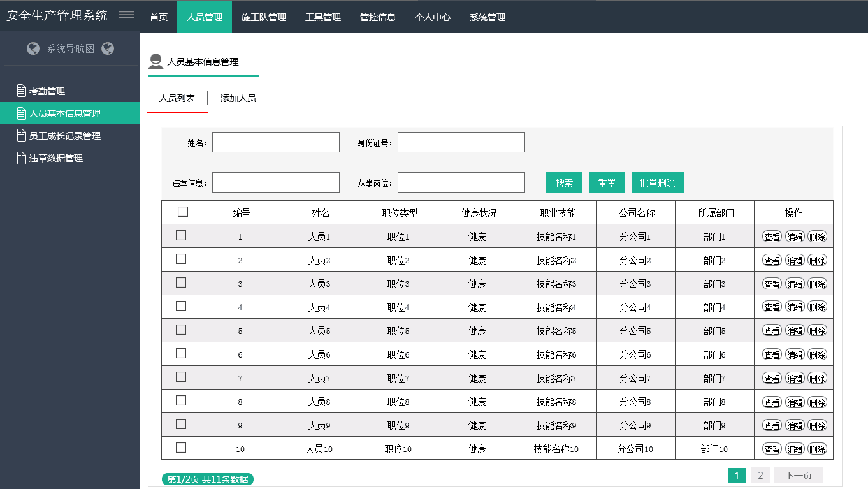Click 删除 for 人员6
868x489 pixels.
click(817, 354)
